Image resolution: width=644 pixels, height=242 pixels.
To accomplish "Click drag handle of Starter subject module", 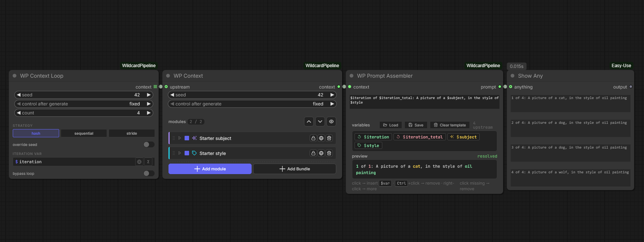I will pos(174,138).
